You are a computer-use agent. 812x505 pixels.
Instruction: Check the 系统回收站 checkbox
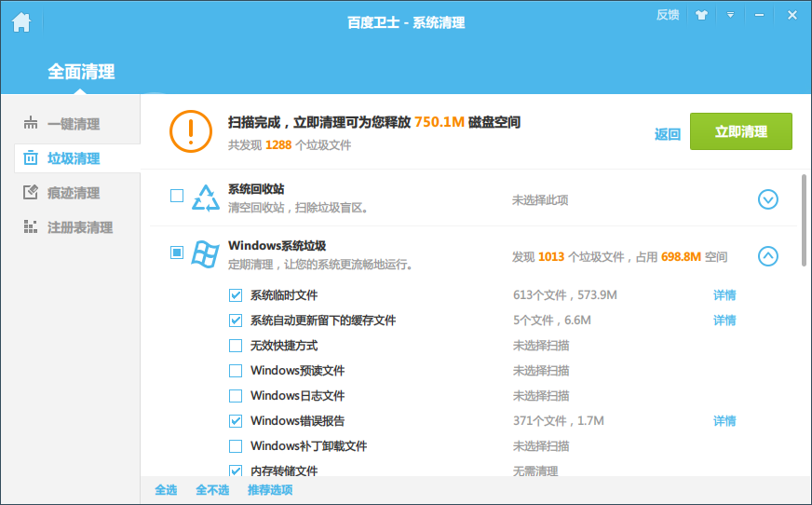177,196
